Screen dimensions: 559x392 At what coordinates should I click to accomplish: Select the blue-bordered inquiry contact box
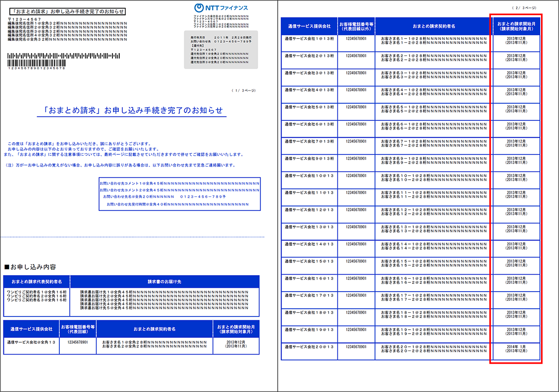(179, 194)
